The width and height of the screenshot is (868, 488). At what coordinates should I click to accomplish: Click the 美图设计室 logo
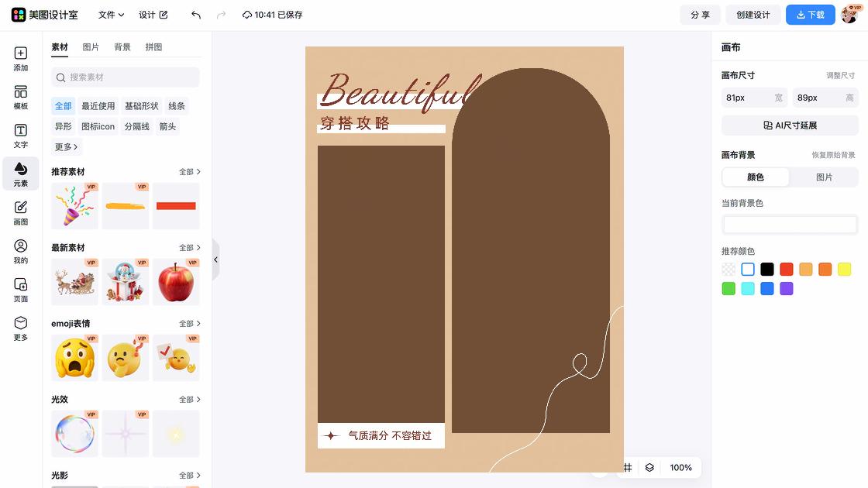(44, 15)
